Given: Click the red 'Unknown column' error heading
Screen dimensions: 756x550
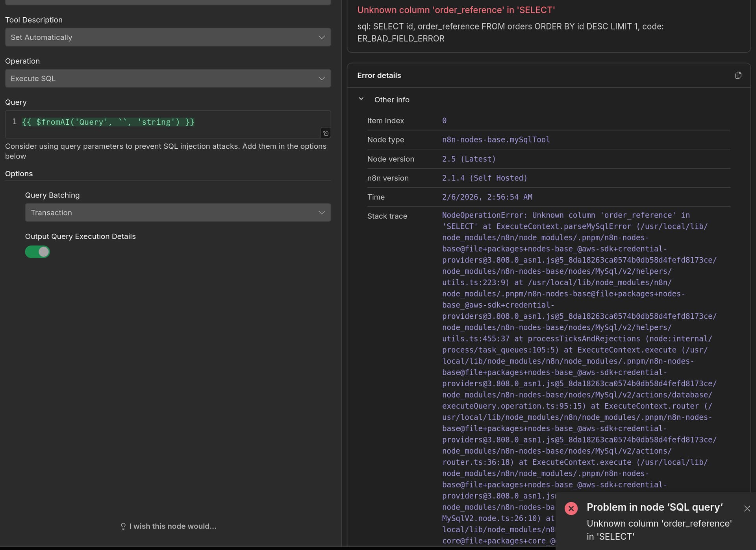Looking at the screenshot, I should pyautogui.click(x=456, y=10).
